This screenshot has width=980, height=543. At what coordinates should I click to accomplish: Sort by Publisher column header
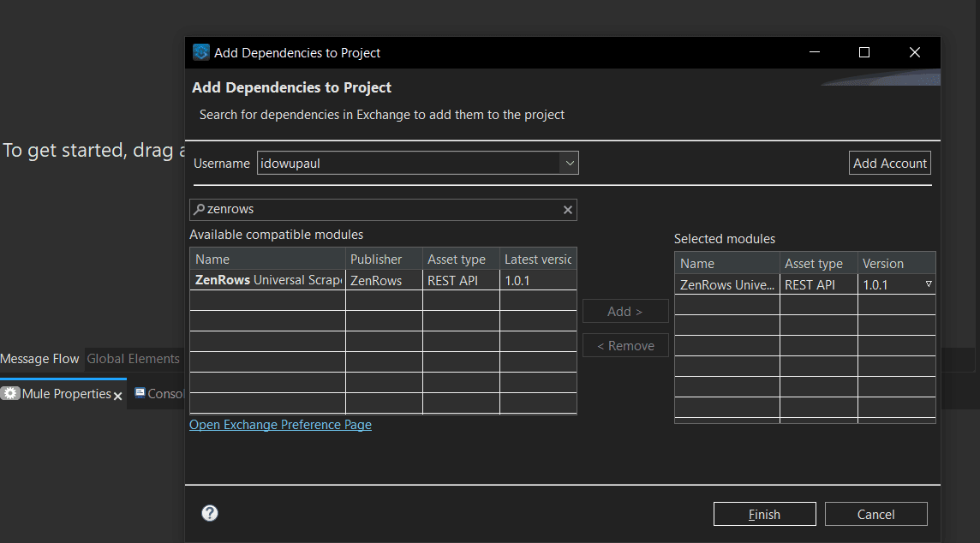point(384,260)
